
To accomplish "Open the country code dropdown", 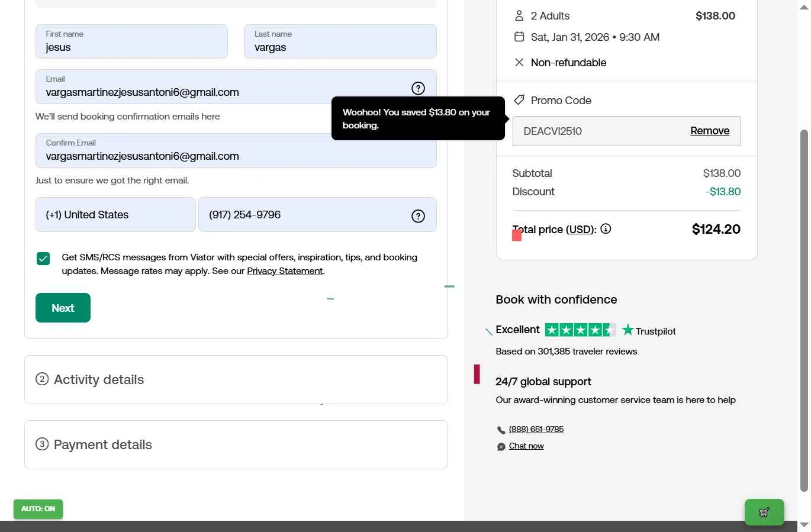I will 115,215.
